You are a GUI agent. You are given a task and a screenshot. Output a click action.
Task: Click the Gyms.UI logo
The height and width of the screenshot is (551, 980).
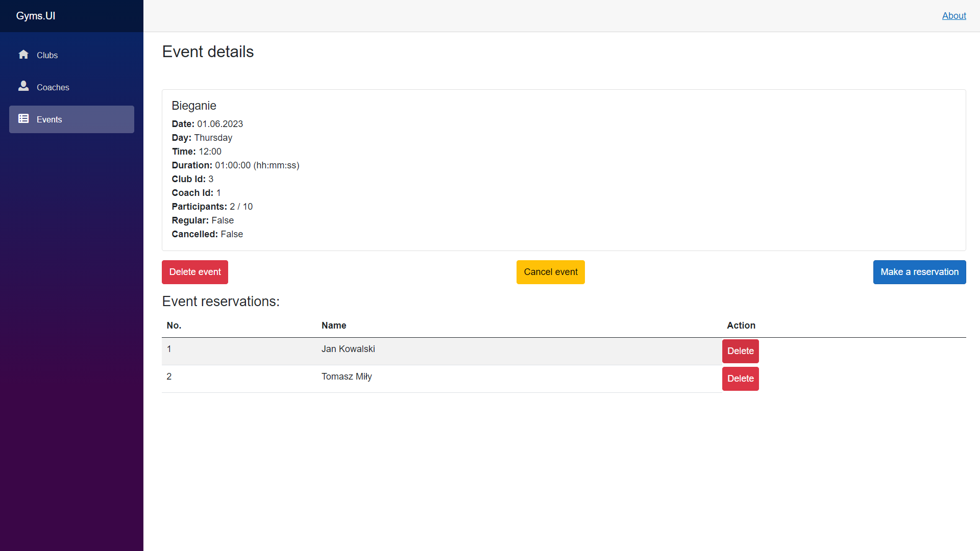[35, 16]
